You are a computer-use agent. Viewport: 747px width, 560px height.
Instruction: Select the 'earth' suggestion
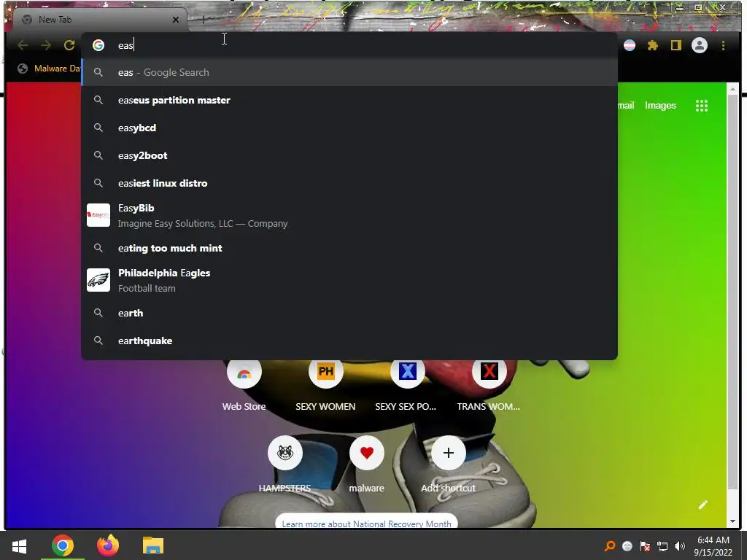coord(350,313)
